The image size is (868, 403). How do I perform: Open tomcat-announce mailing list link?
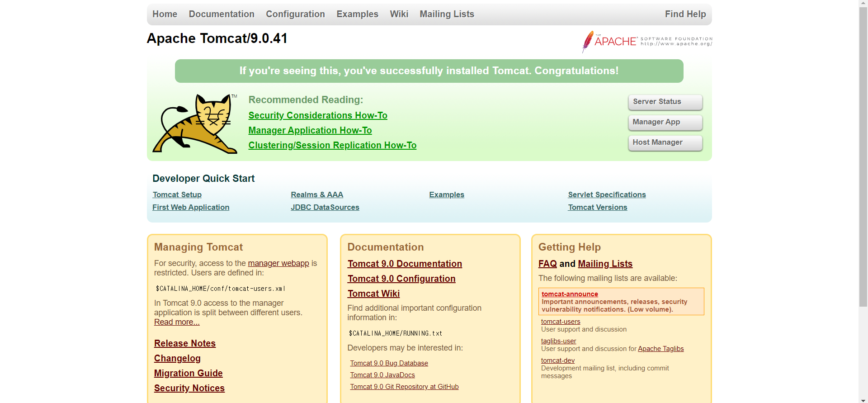tap(570, 294)
